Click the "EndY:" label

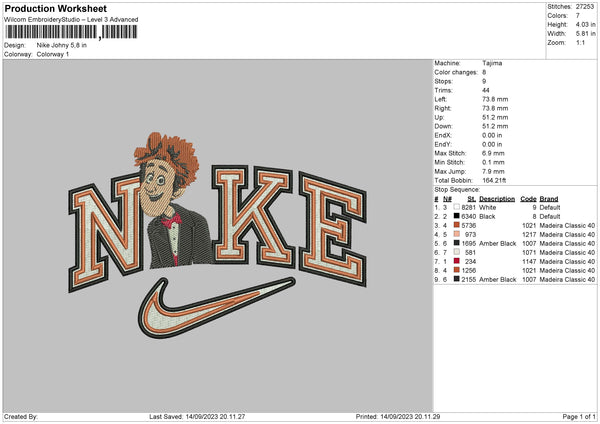[443, 144]
